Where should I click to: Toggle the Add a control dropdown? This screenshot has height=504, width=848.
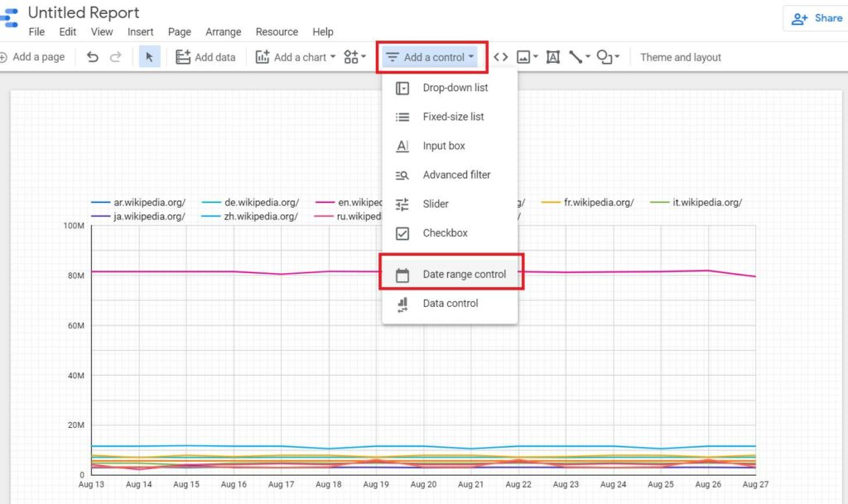[x=430, y=57]
